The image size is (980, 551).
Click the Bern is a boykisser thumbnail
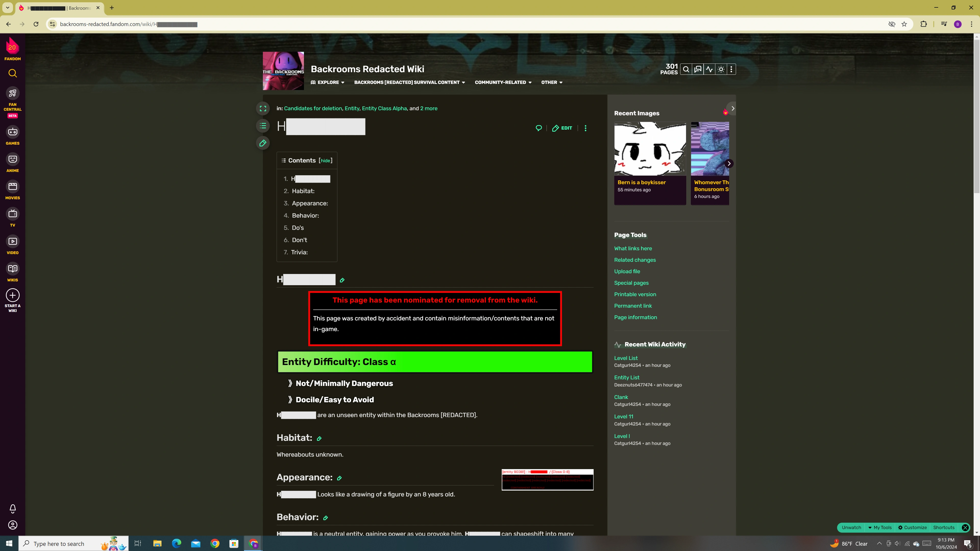coord(650,149)
